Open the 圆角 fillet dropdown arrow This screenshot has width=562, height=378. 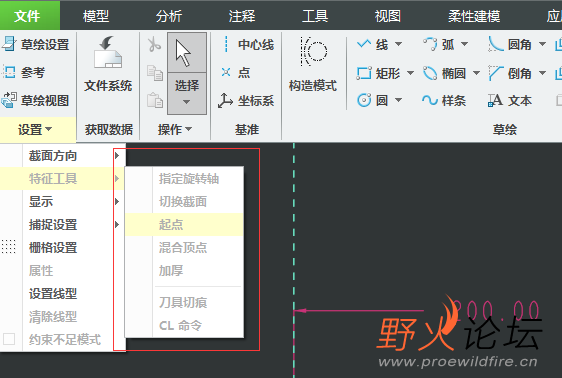pos(542,44)
